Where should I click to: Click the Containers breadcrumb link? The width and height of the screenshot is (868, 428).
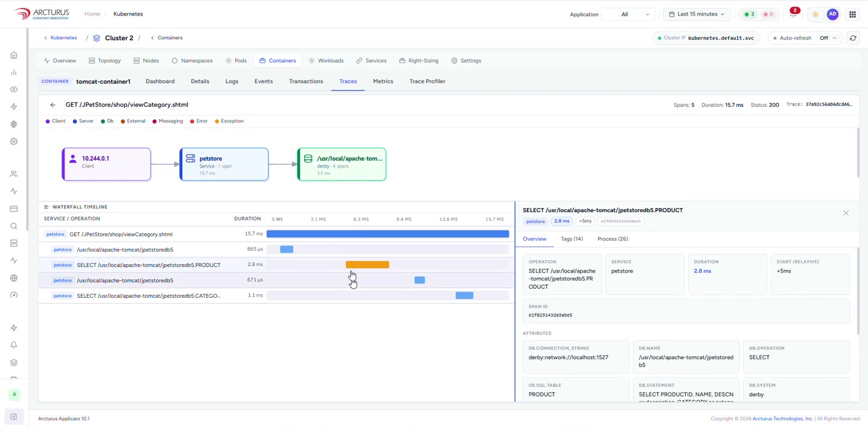[170, 38]
